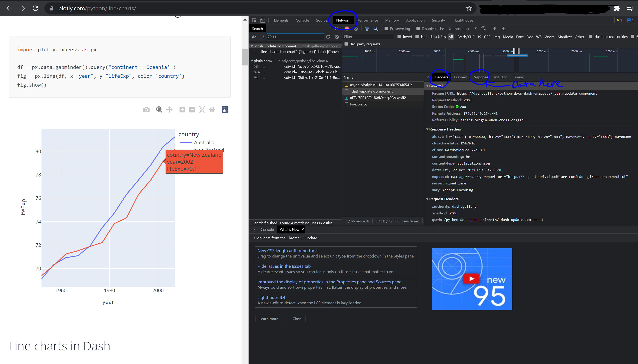Activate DevTools inspect element picker
This screenshot has height=364, width=638.
coord(254,20)
